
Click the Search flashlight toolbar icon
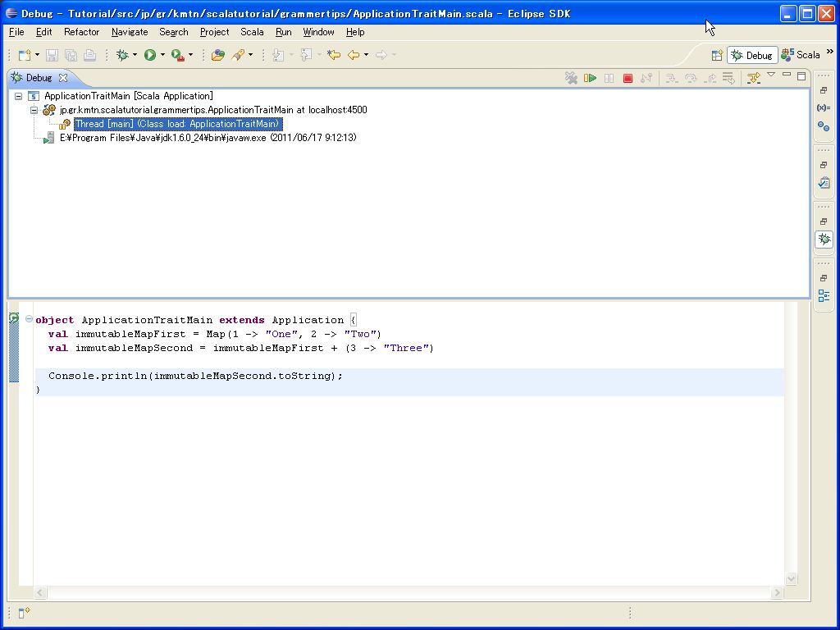tap(238, 55)
